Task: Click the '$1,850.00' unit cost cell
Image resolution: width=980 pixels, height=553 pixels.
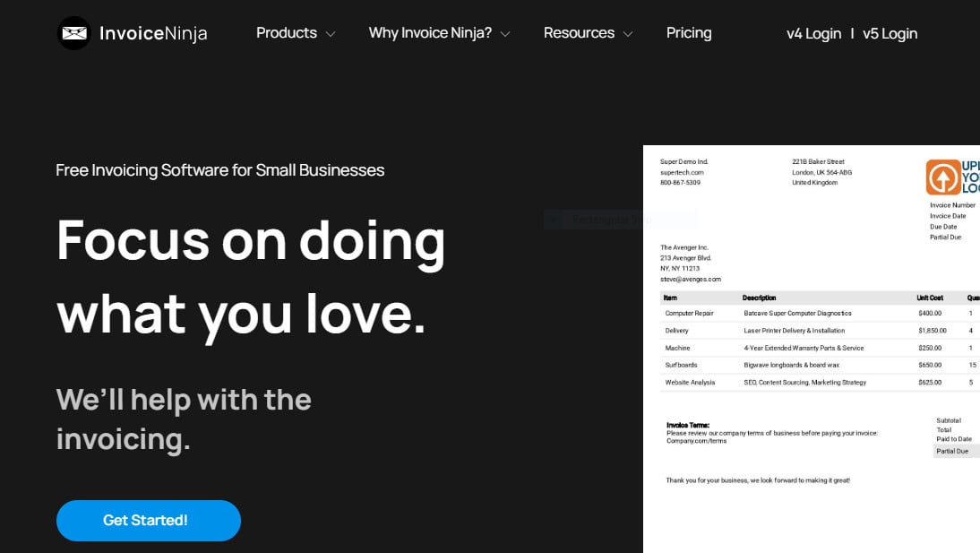Action: [933, 331]
